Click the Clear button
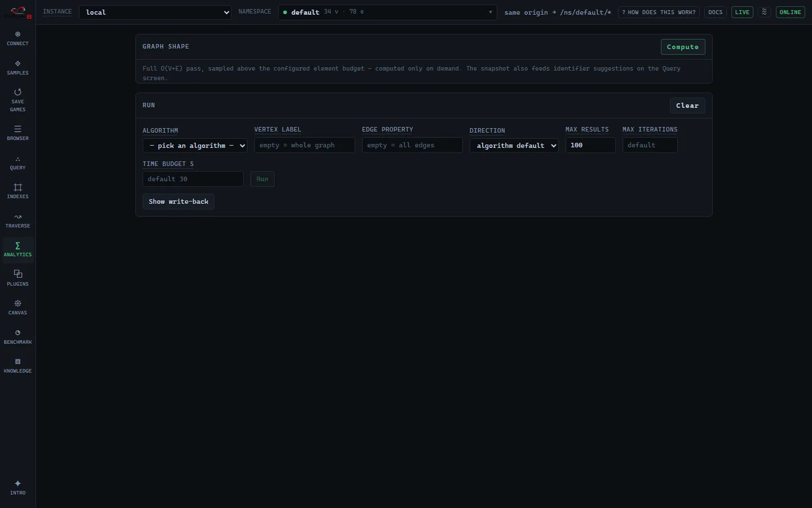This screenshot has width=812, height=508. pos(687,106)
